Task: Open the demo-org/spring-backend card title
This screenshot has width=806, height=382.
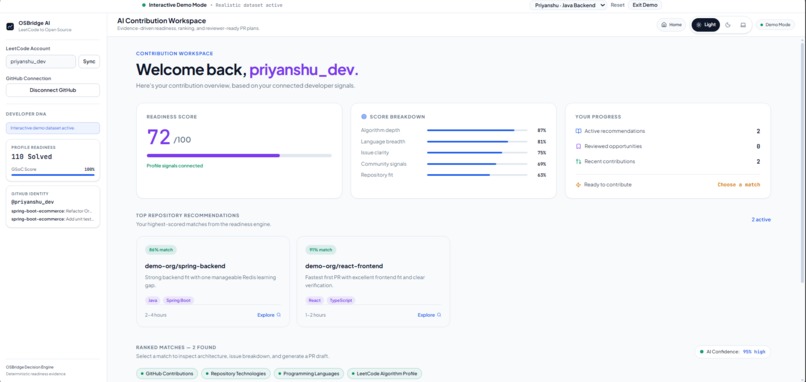Action: (x=185, y=266)
